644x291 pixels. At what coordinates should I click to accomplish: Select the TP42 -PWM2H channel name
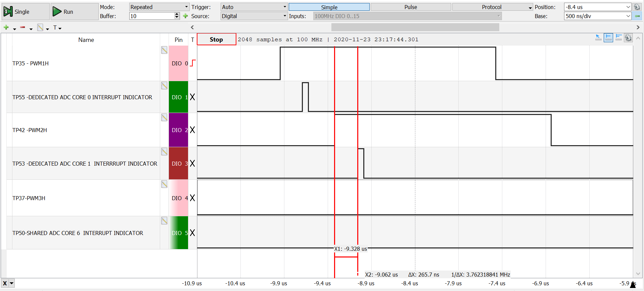point(30,130)
